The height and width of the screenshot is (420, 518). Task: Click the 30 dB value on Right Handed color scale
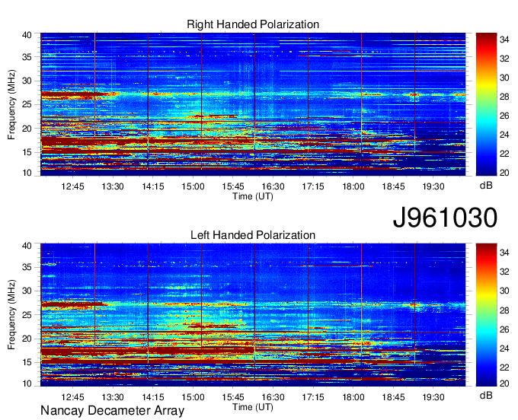pos(504,78)
